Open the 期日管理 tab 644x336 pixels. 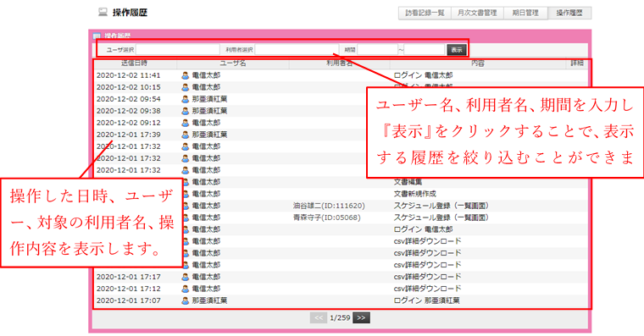click(525, 13)
